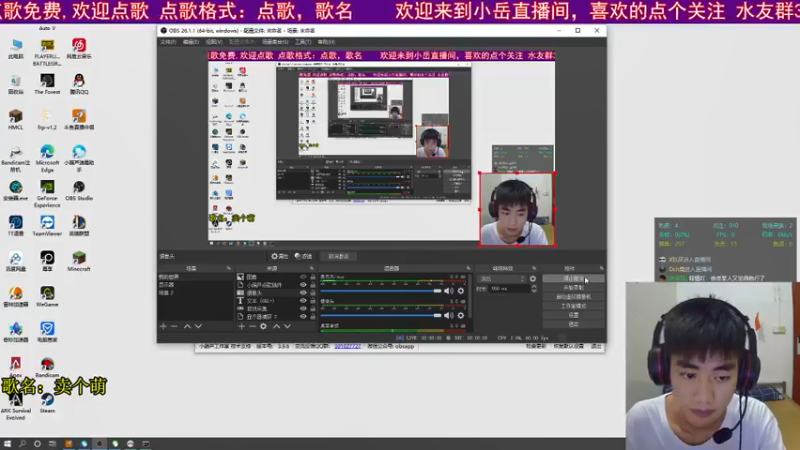
Task: Open filters for the selected source
Action: click(304, 256)
